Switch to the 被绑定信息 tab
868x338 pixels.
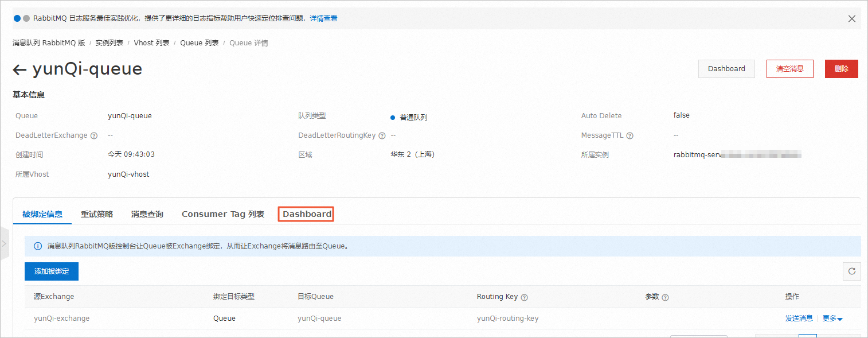coord(42,214)
